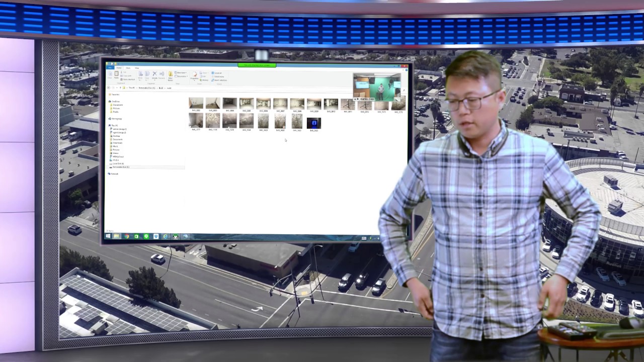Select the dark blue glowing image thumbnail
Screen dimensions: 644x362
coord(313,124)
